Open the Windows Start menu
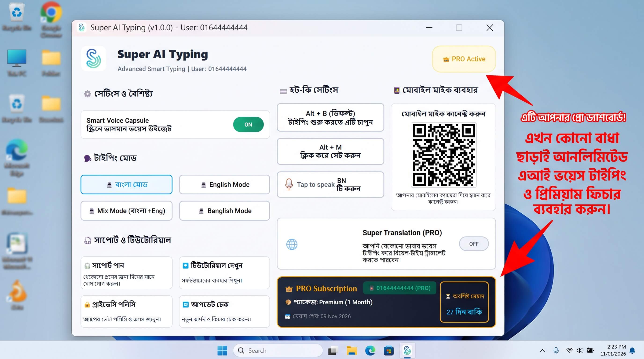 click(x=222, y=350)
